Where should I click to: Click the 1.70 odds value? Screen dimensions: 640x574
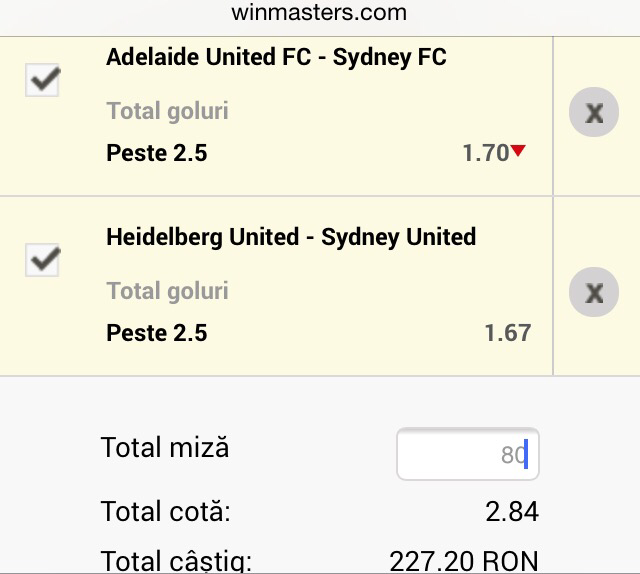click(x=485, y=153)
